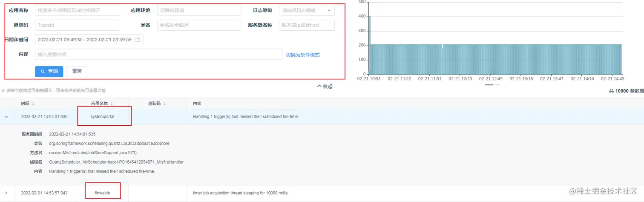Open the 日志等级 log level dropdown
The image size is (644, 202).
click(x=307, y=10)
